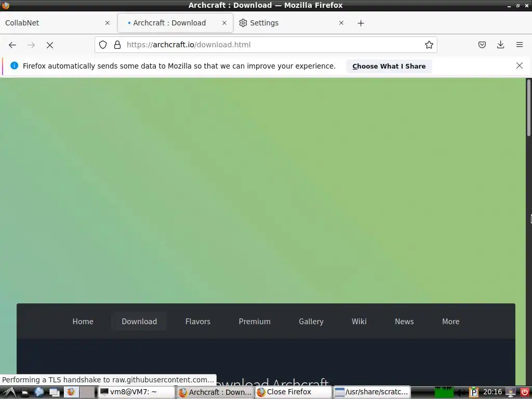
Task: Click the vertical page scrollbar thumb
Action: tap(528, 108)
